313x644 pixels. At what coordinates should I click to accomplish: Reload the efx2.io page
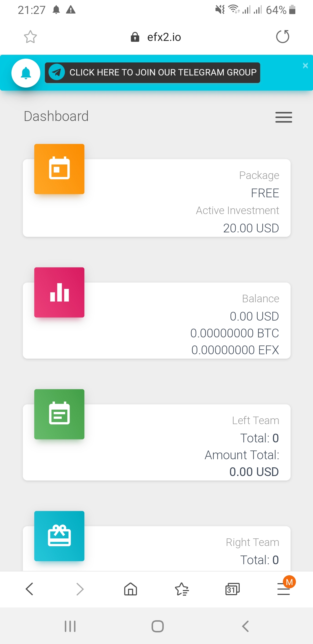[x=283, y=37]
